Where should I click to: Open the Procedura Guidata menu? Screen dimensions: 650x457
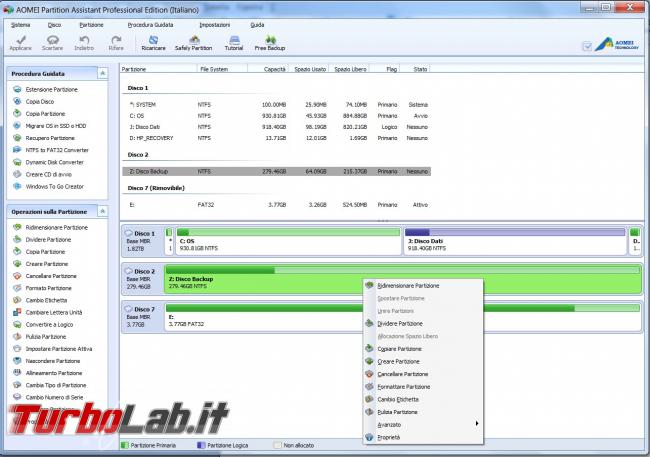click(150, 25)
